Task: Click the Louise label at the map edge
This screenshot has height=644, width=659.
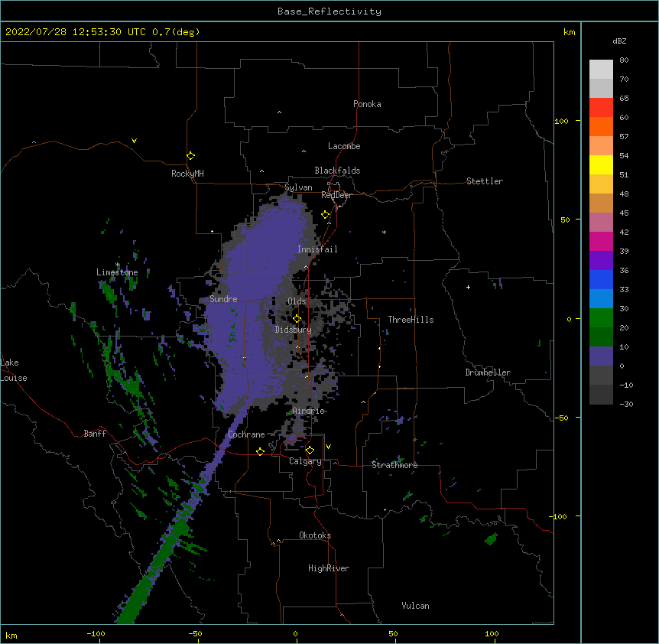Action: (x=14, y=378)
